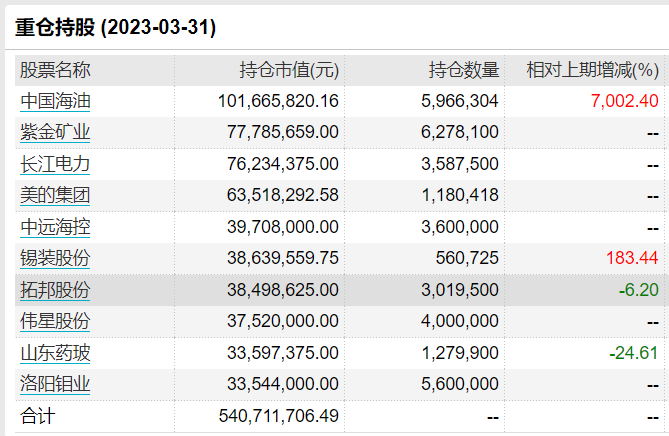The image size is (669, 436).
Task: Open the 紫金矿业 stock link
Action: 55,132
